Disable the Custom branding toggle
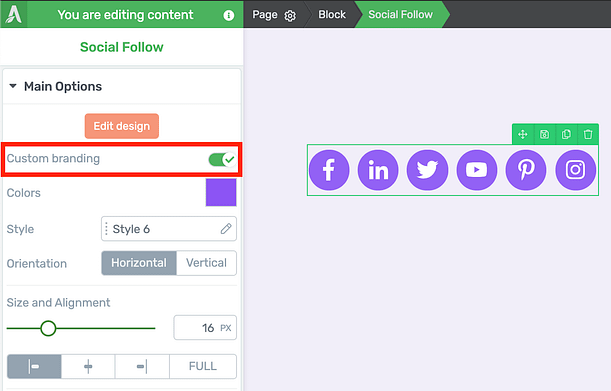This screenshot has height=391, width=611. click(x=223, y=159)
